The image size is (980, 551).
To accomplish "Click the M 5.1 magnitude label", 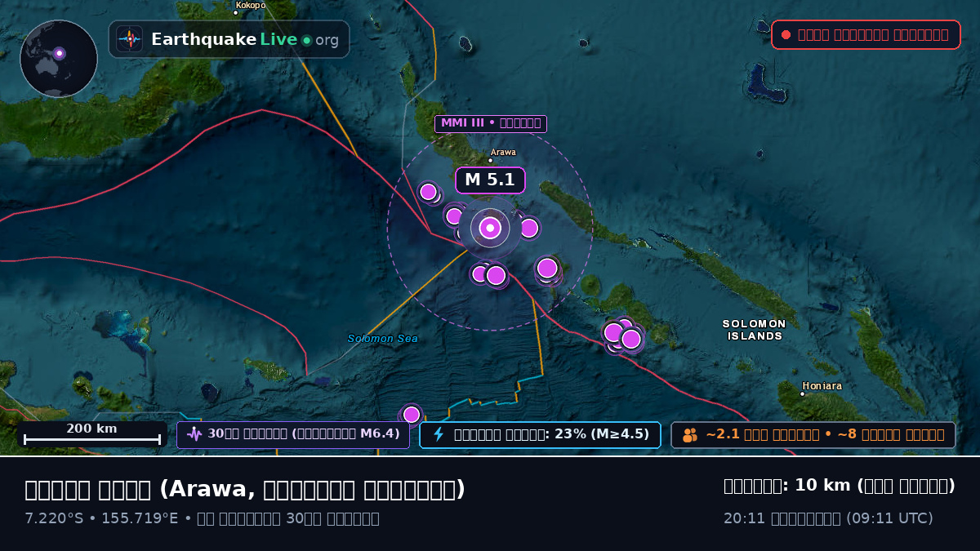I will point(490,180).
